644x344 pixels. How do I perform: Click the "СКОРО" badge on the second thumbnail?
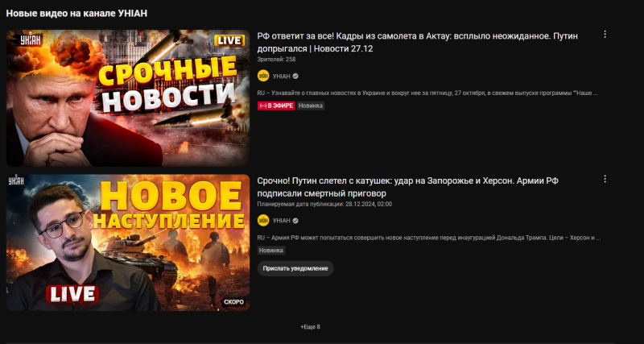(233, 302)
